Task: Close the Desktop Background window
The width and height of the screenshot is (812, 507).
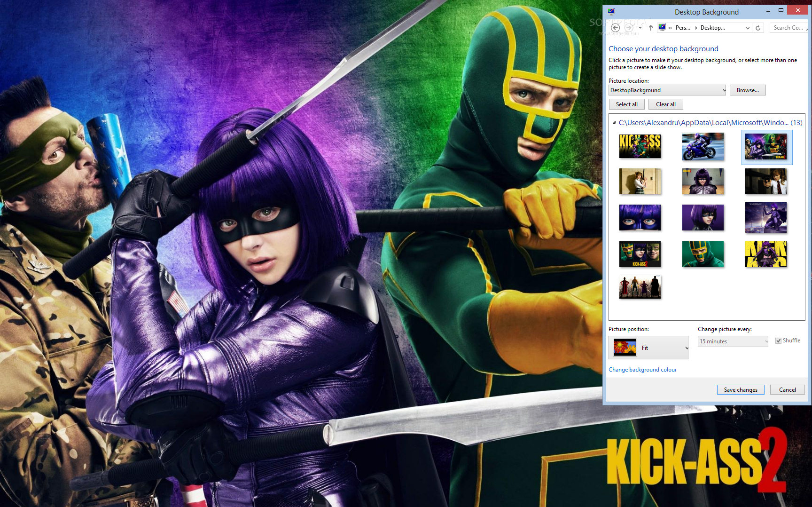Action: tap(798, 10)
